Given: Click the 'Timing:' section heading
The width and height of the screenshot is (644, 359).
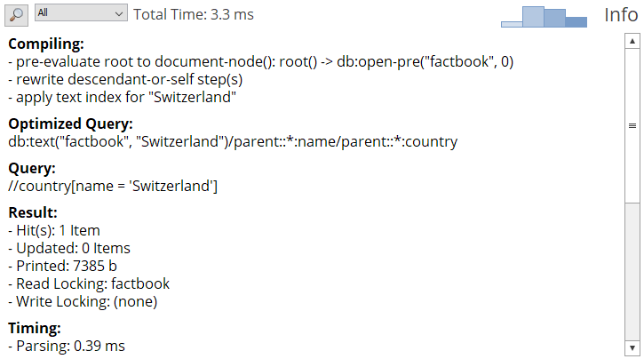Looking at the screenshot, I should [x=35, y=328].
